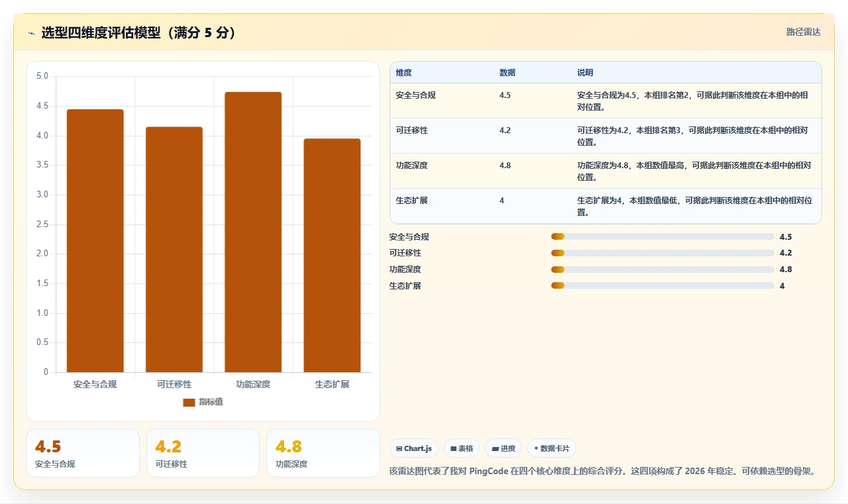
Task: Click the 5.0 y-axis tick label
Action: (42, 76)
